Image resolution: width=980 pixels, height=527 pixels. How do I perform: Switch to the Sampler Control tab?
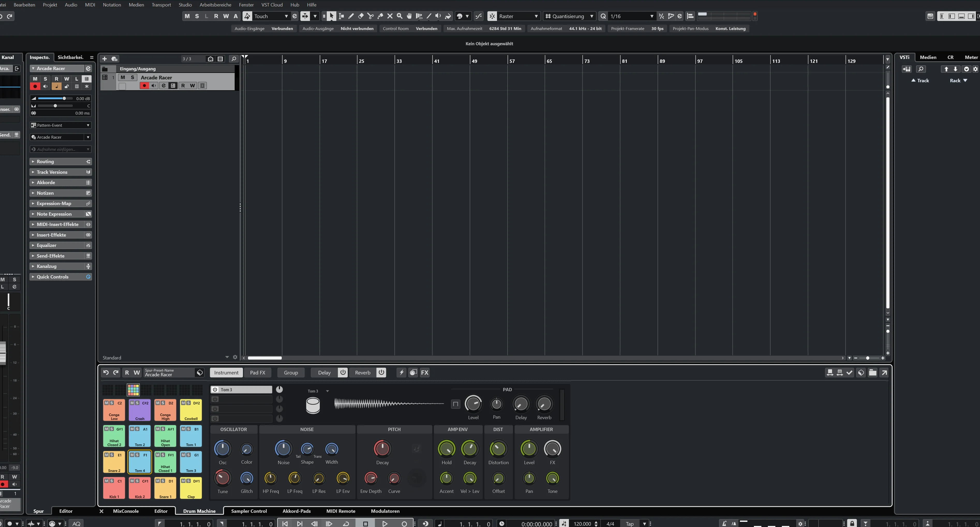click(249, 511)
